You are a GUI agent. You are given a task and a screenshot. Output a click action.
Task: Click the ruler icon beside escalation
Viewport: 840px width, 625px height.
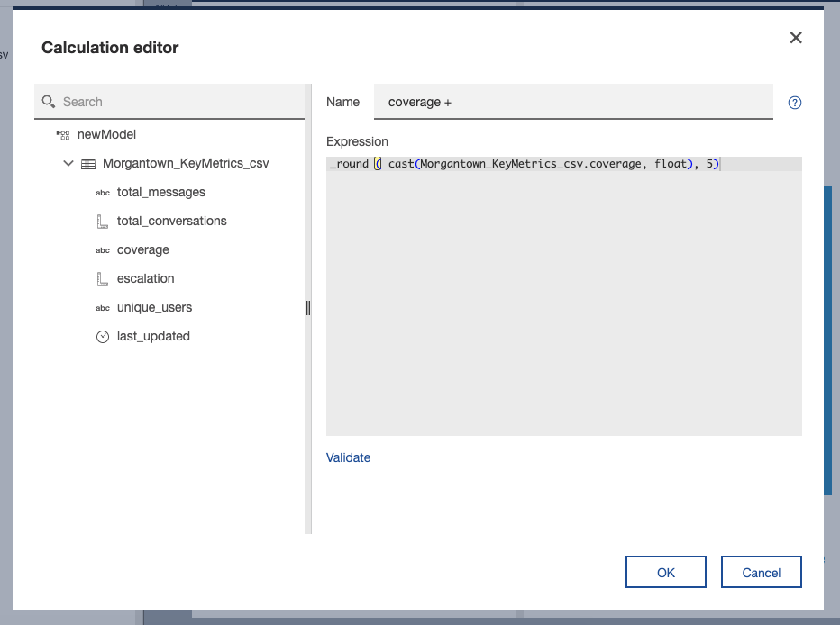103,279
